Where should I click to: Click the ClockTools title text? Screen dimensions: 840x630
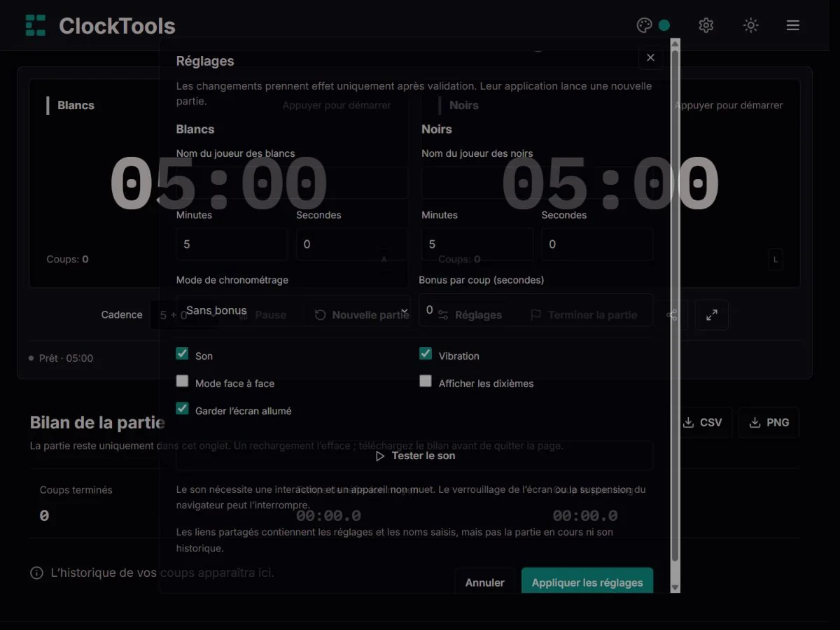[117, 26]
